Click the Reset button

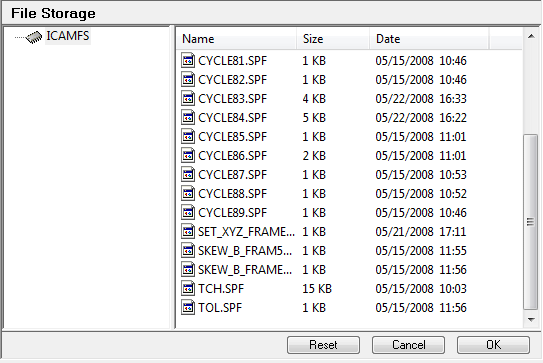tap(323, 345)
